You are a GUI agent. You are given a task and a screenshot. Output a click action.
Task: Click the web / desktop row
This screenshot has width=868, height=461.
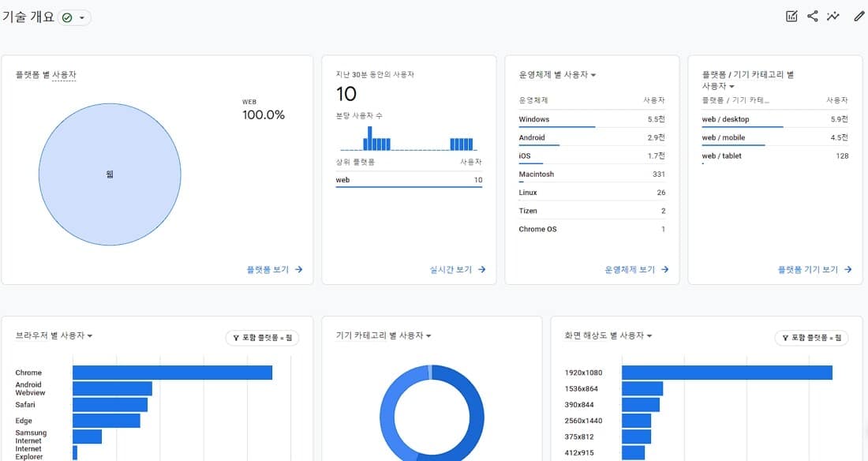tap(775, 119)
